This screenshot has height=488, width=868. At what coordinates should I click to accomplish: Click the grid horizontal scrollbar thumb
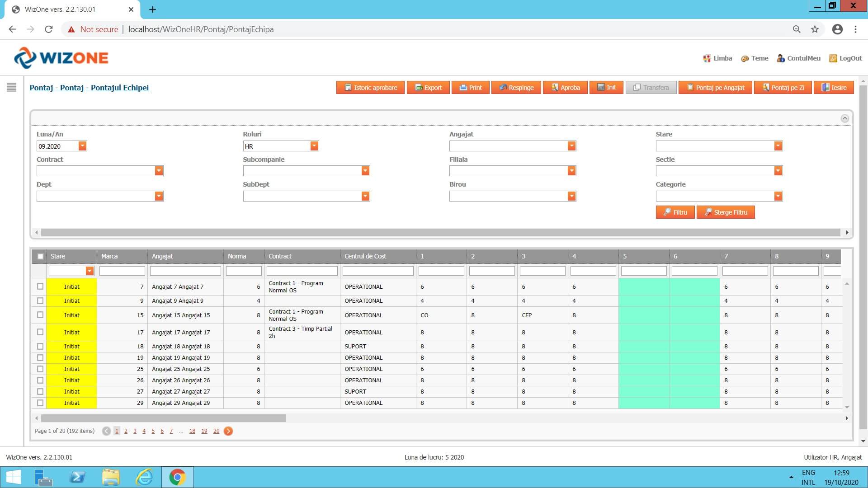[163, 418]
